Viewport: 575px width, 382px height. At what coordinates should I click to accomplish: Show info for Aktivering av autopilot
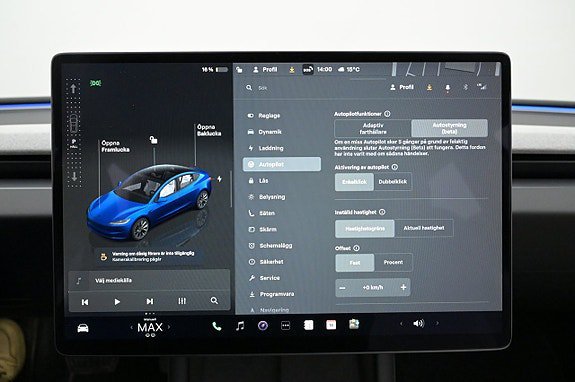[395, 167]
